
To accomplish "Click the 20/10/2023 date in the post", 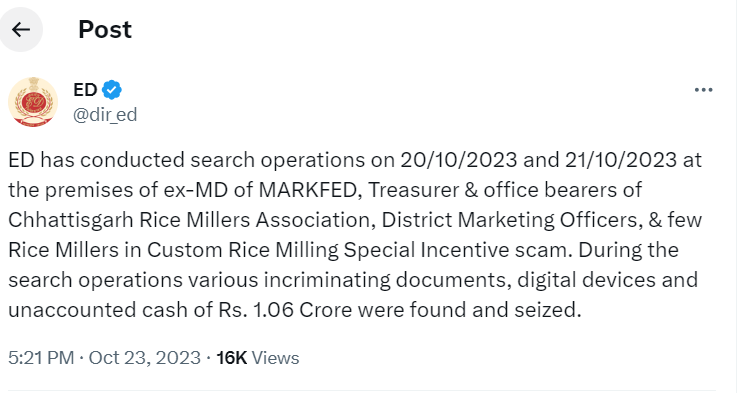I will pos(459,160).
